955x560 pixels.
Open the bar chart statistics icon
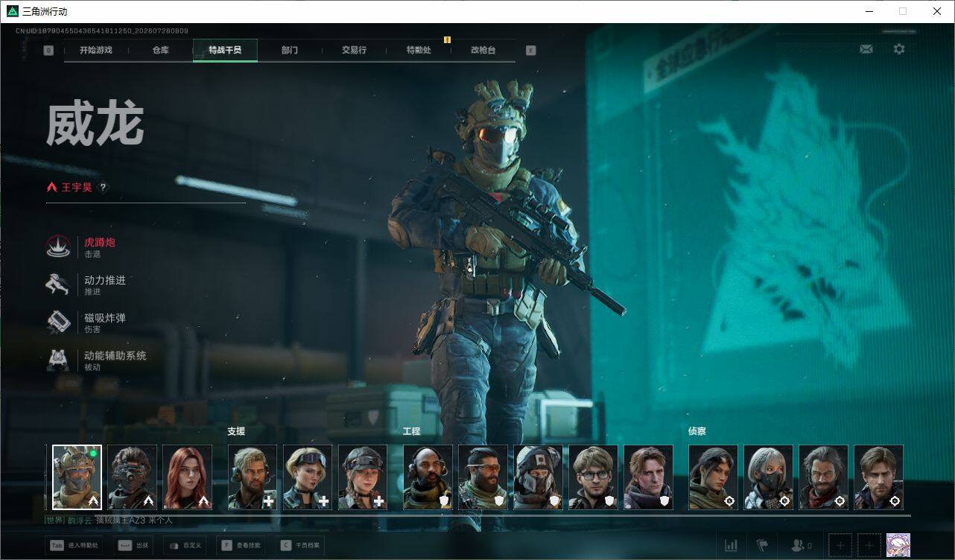pyautogui.click(x=732, y=545)
